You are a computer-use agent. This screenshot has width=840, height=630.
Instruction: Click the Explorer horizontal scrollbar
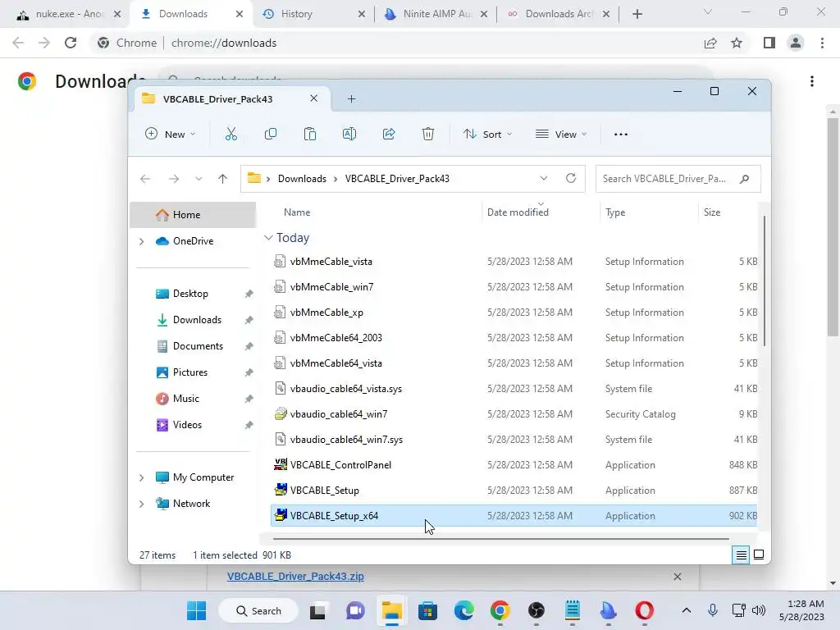pos(500,538)
